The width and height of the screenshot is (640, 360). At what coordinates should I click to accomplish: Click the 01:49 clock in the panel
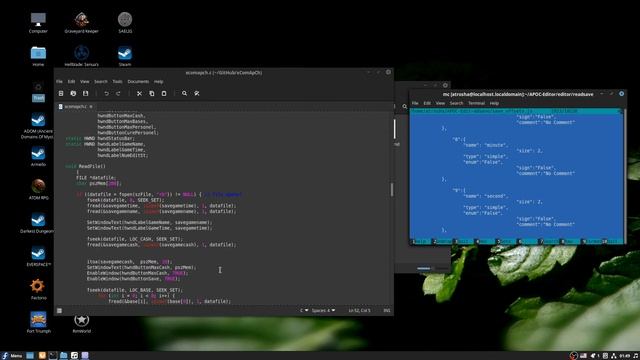[x=624, y=356]
